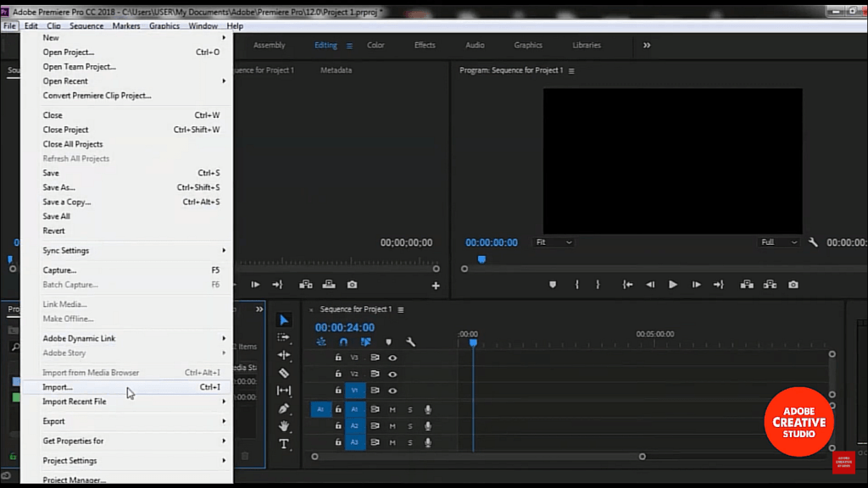The image size is (868, 488).
Task: Click the timeline horizontal zoom scrollbar
Action: tap(478, 457)
